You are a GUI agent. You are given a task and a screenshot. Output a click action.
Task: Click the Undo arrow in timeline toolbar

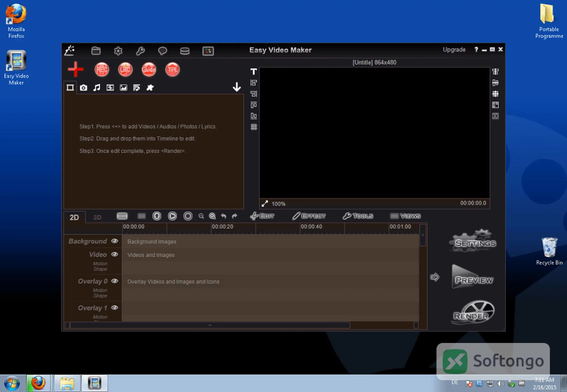tap(224, 216)
